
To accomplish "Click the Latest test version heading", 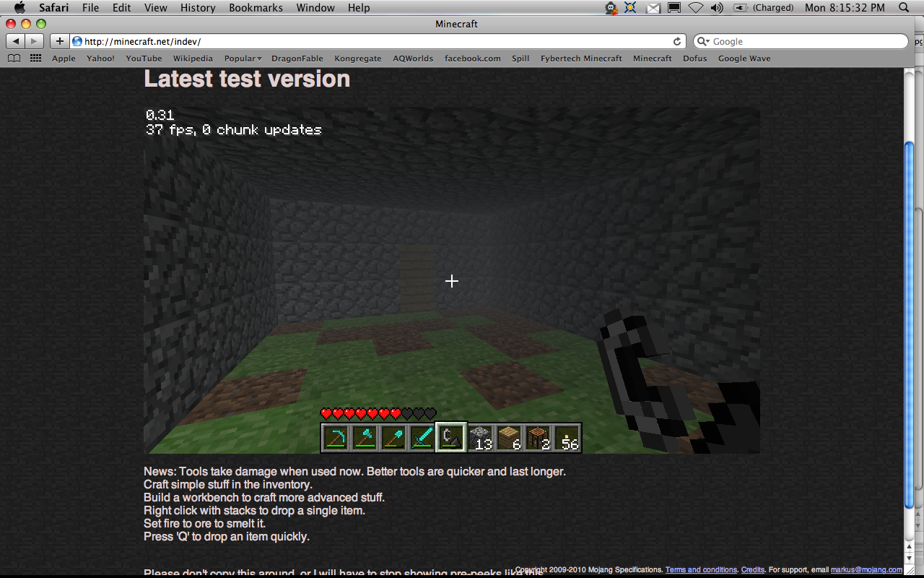I will point(247,79).
